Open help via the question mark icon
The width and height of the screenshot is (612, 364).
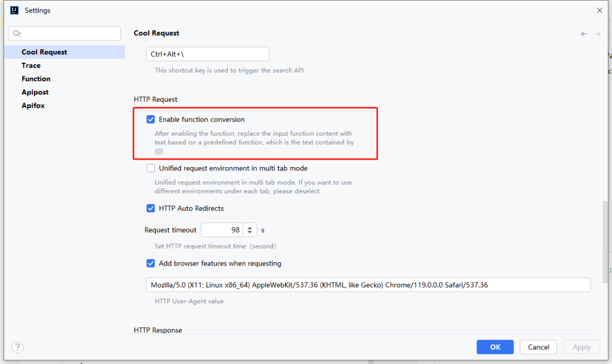point(17,347)
